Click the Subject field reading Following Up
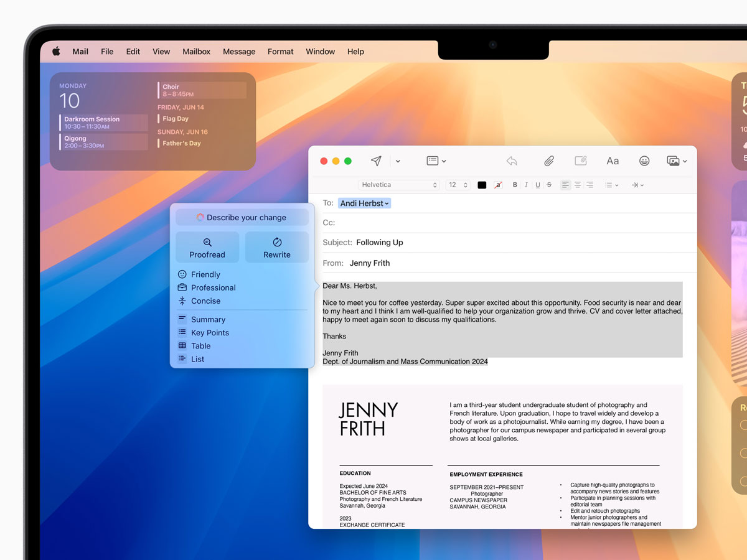This screenshot has width=747, height=560. (x=502, y=243)
